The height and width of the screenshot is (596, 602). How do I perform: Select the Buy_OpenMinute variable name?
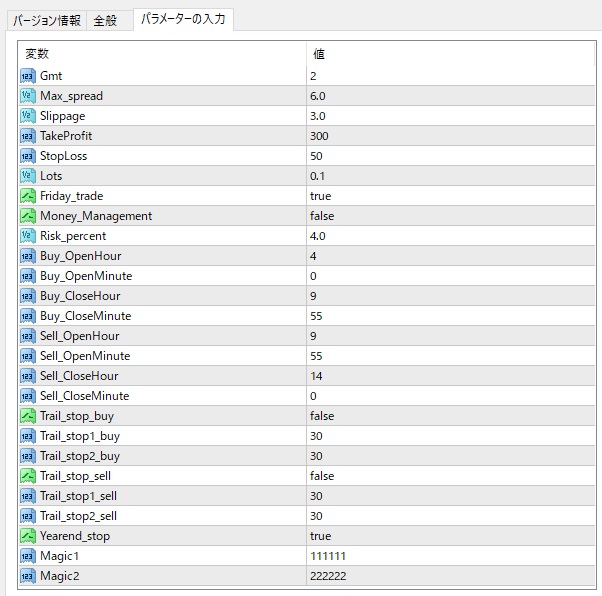pyautogui.click(x=86, y=276)
